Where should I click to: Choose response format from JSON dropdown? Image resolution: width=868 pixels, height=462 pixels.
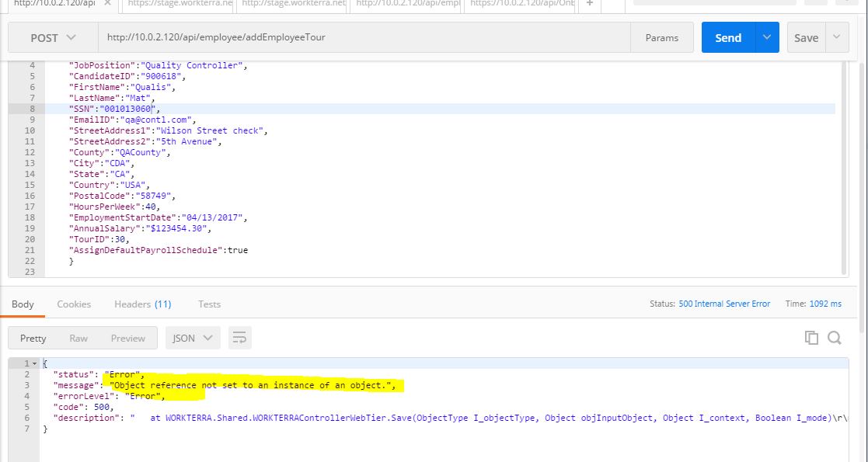[x=192, y=338]
